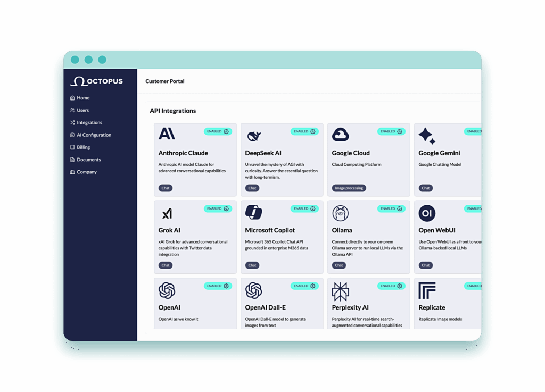
Task: Toggle the ENABLED badge on DeepSeek AI
Action: [x=304, y=131]
